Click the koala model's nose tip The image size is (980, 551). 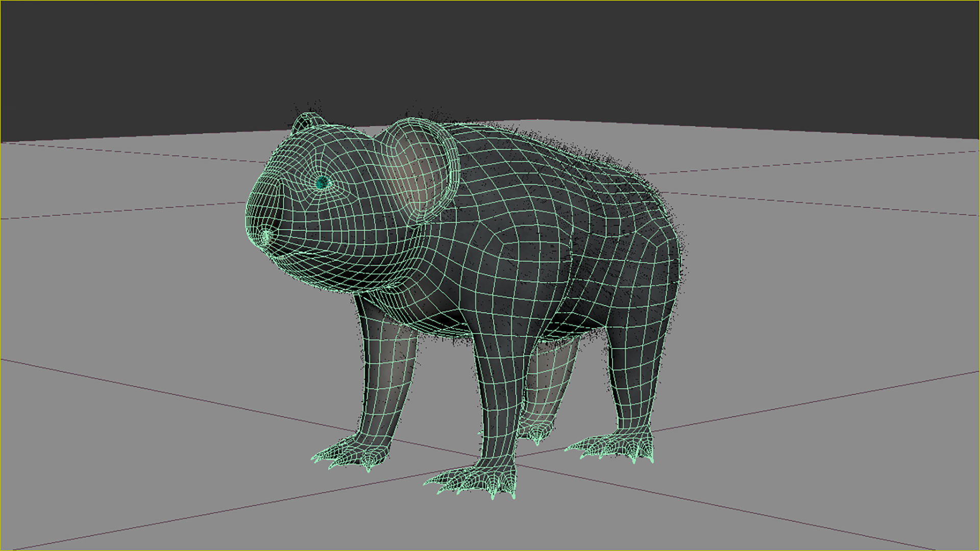(x=266, y=237)
